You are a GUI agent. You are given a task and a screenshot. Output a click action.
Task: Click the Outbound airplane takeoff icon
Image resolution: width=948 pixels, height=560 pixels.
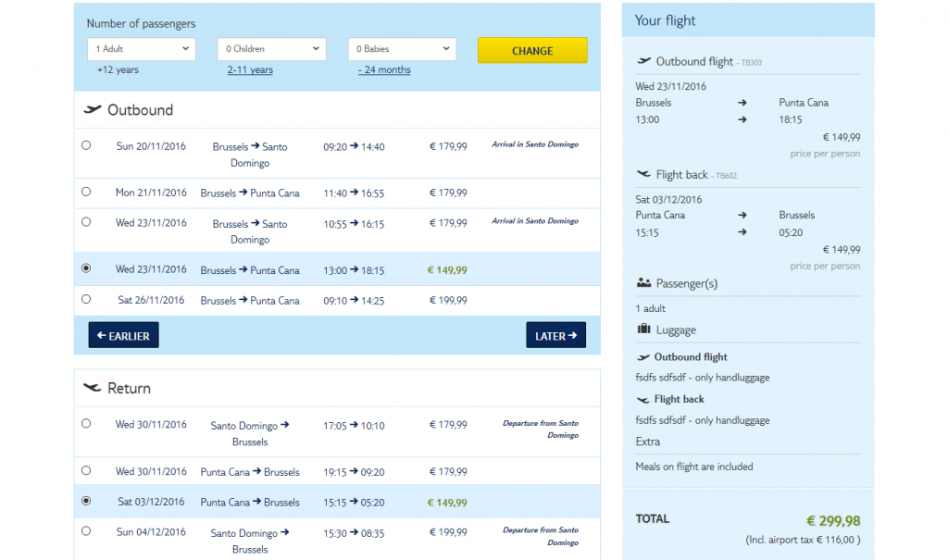click(93, 110)
